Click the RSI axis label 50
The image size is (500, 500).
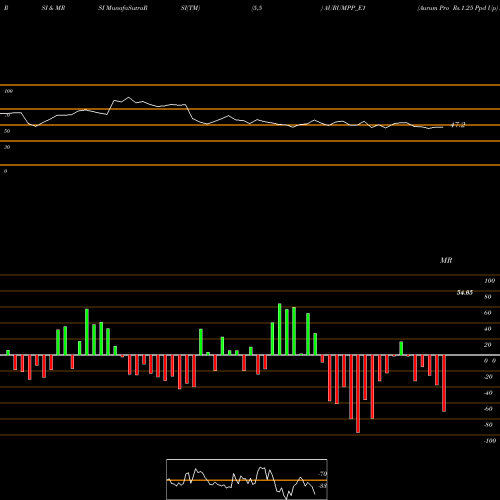point(7,131)
